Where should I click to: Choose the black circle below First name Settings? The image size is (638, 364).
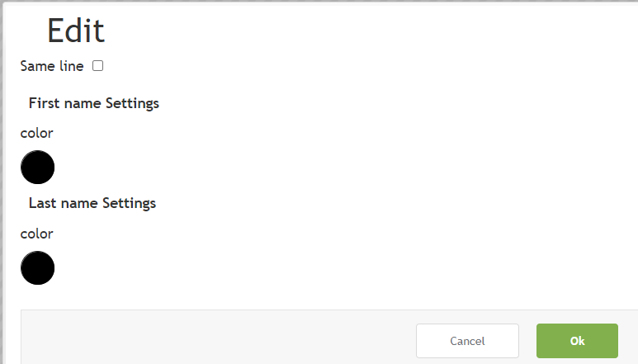click(37, 168)
